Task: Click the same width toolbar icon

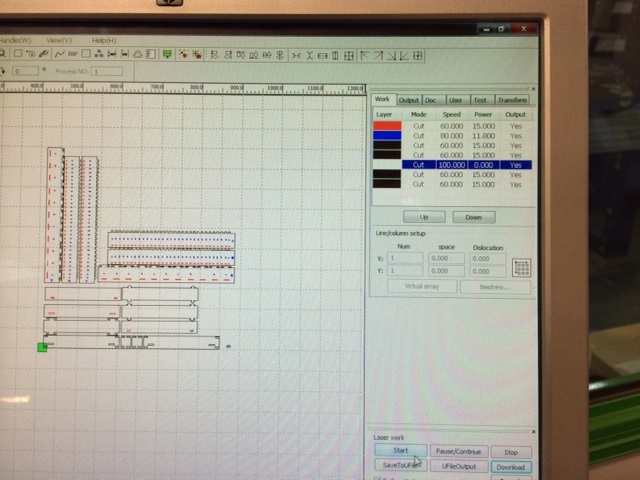Action: (x=322, y=56)
